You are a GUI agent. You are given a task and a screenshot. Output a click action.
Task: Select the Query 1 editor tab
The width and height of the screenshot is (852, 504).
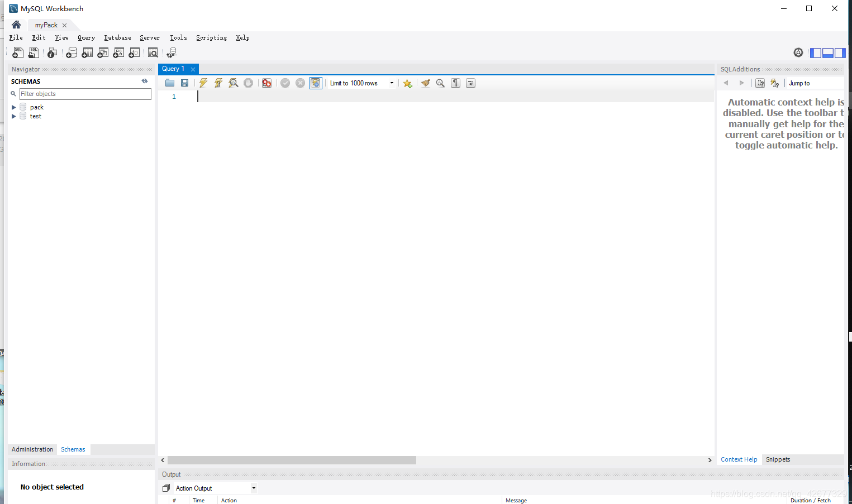173,69
